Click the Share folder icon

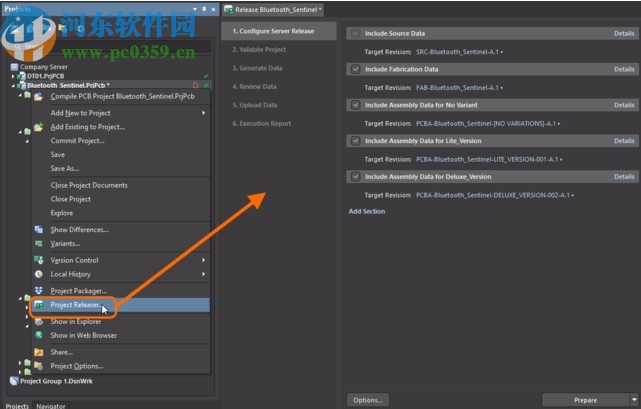tap(38, 352)
